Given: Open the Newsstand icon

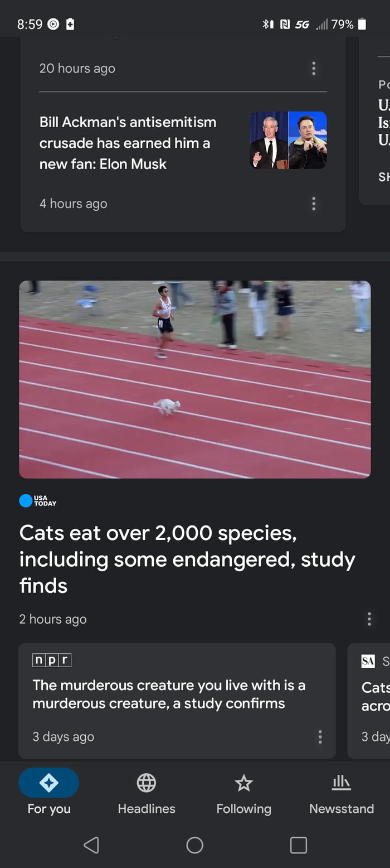Looking at the screenshot, I should [341, 783].
